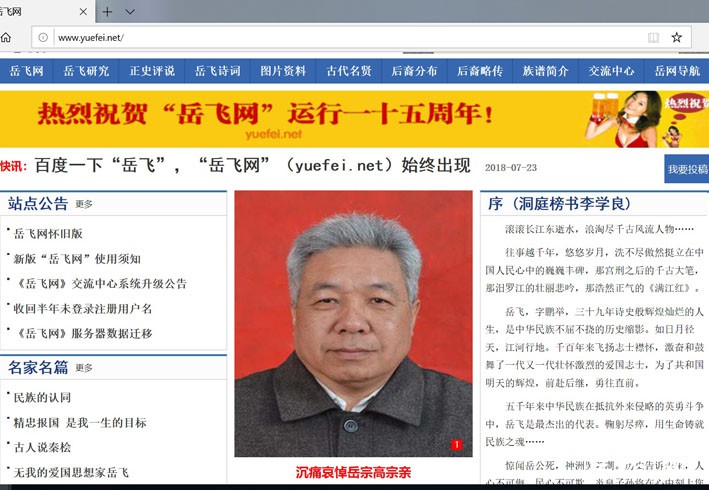The width and height of the screenshot is (709, 490).
Task: Open 服务器数据迁移 announcement link
Action: (x=83, y=334)
